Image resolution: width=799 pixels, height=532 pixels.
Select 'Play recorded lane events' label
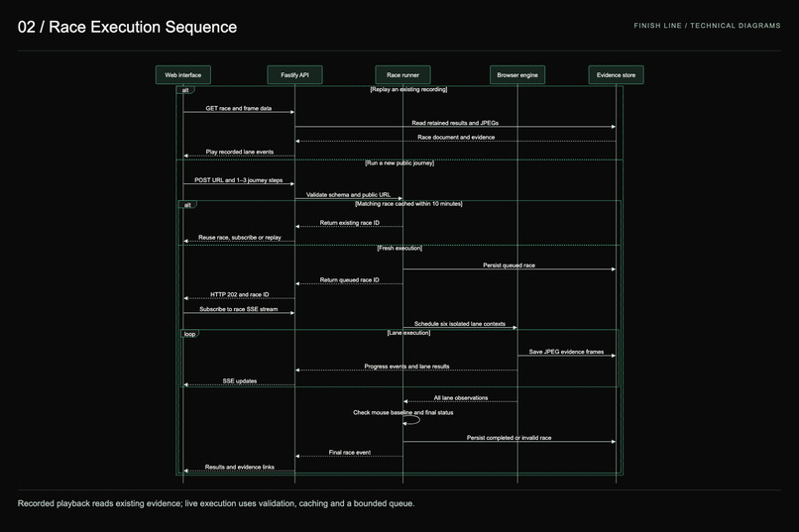(240, 152)
